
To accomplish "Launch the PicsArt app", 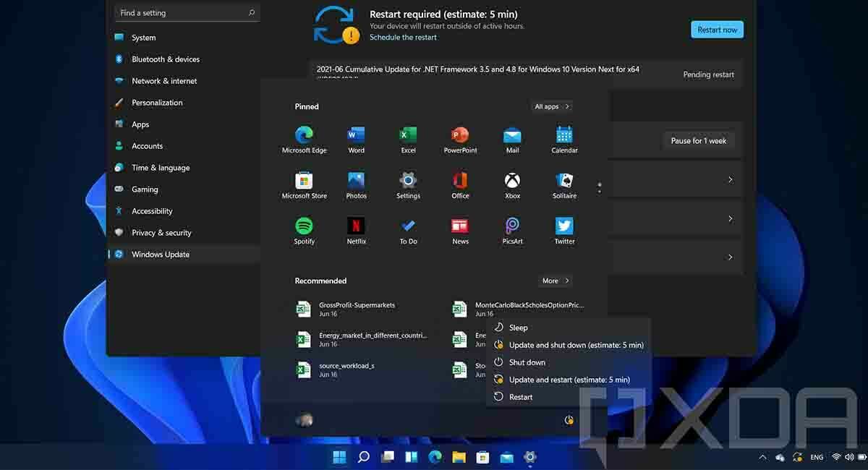I will (x=512, y=231).
